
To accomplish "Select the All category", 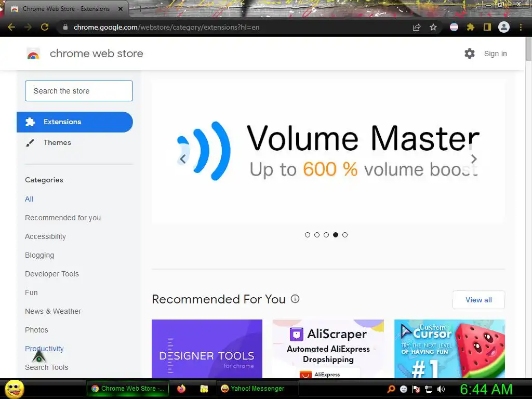I will (29, 199).
